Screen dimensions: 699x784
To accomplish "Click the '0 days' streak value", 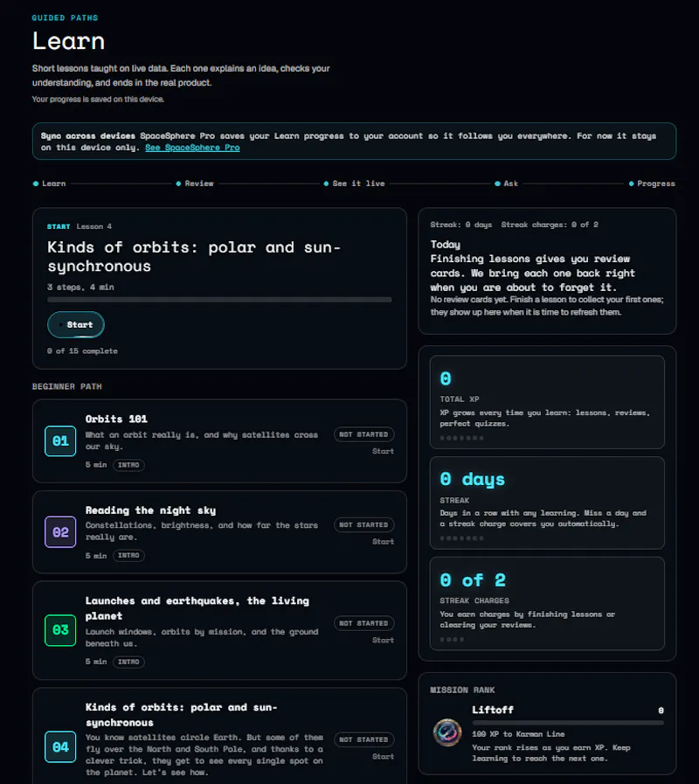I will click(472, 480).
